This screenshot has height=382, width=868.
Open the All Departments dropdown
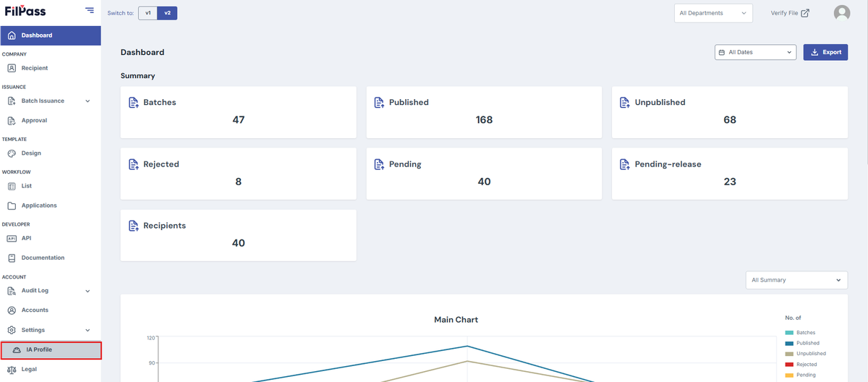click(714, 13)
